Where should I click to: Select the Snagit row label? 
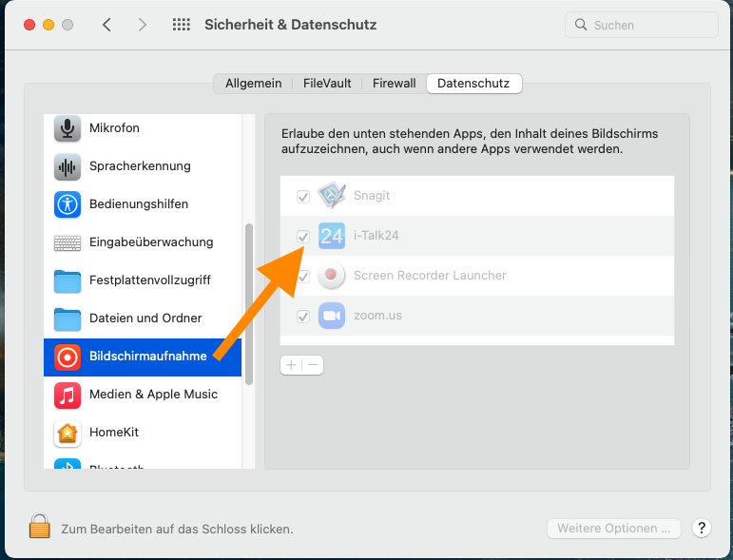372,196
